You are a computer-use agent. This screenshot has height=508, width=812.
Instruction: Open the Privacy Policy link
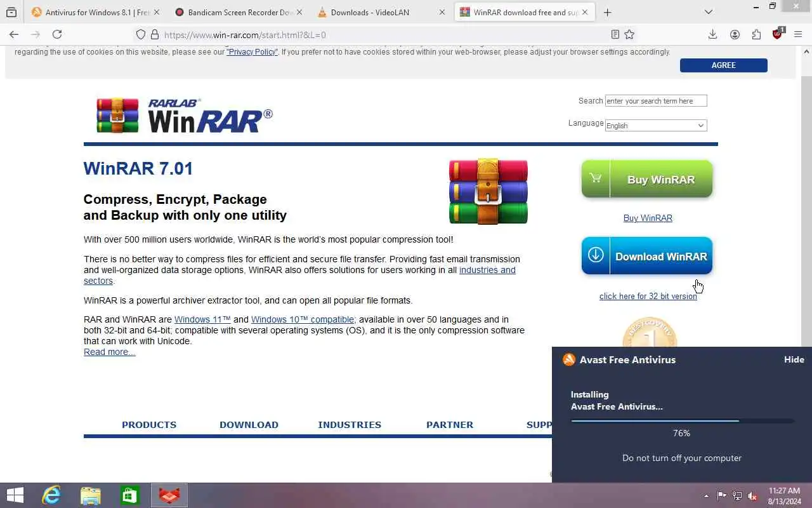(252, 52)
